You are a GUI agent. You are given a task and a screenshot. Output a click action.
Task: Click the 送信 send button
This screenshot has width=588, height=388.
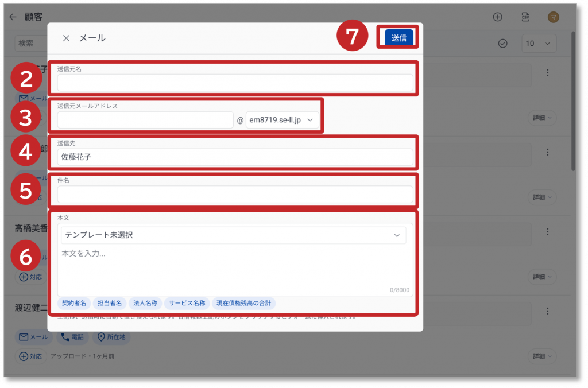(399, 38)
